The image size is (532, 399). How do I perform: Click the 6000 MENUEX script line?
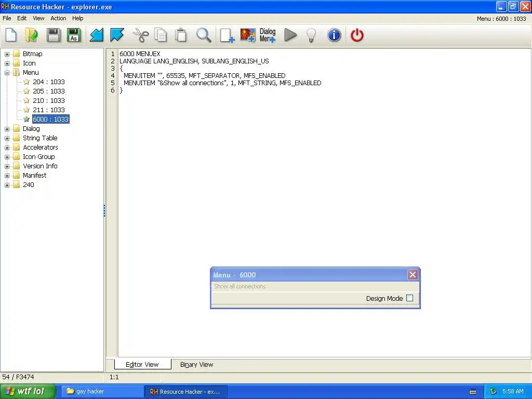[140, 54]
